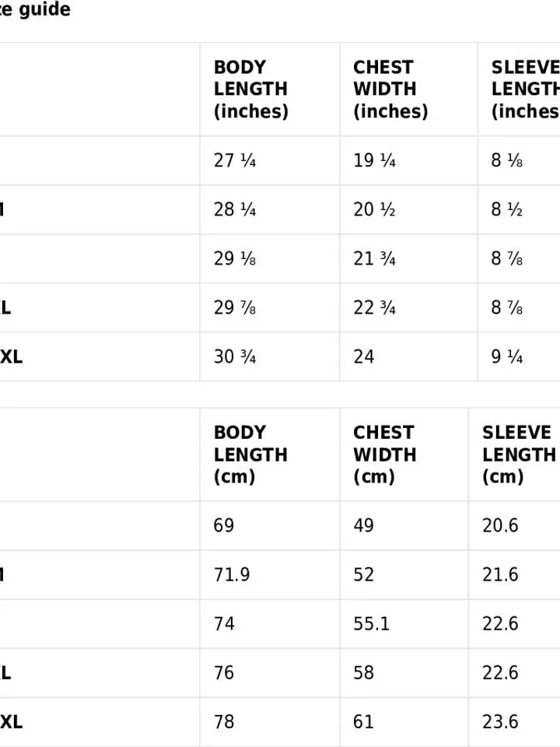Select the 9 ¼ sleeve length cell

(x=519, y=357)
